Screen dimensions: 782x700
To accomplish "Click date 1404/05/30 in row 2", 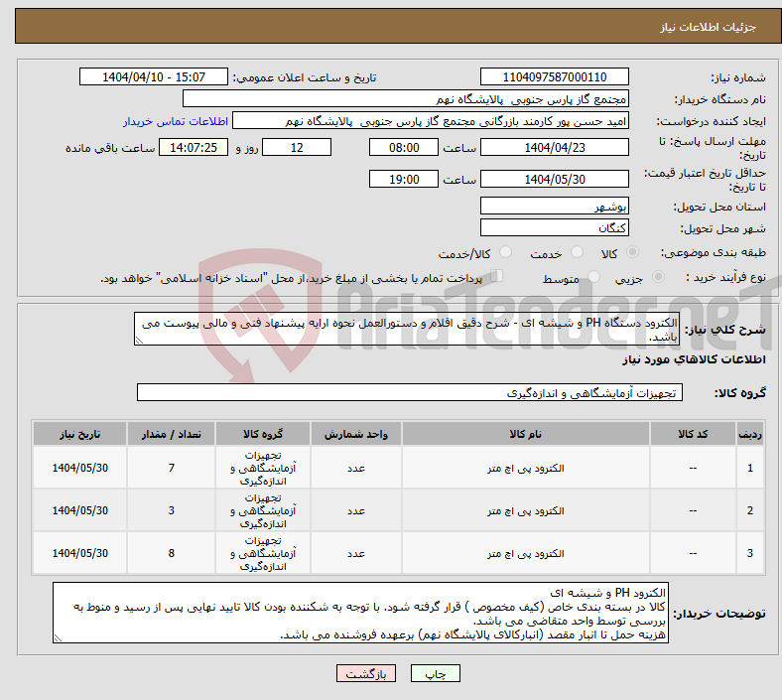I will [x=79, y=511].
